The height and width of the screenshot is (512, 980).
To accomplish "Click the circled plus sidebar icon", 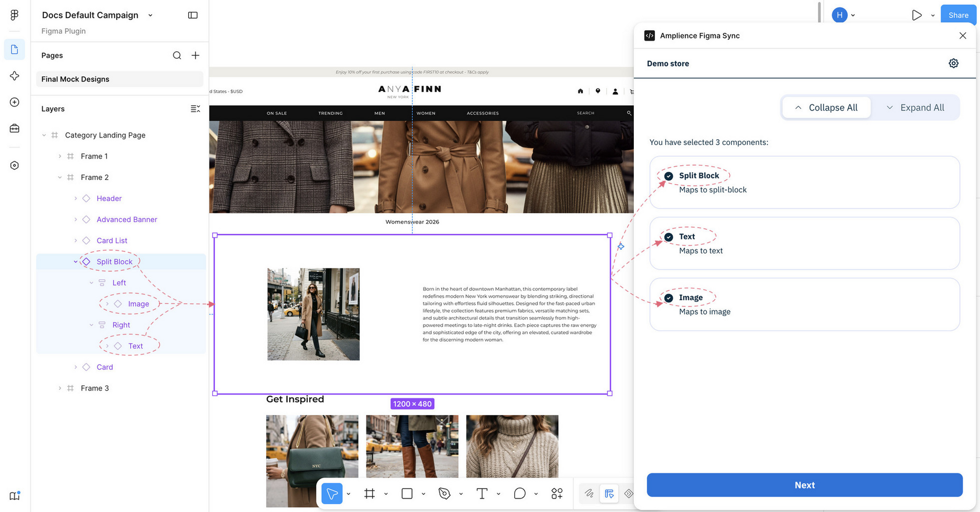I will pos(15,102).
